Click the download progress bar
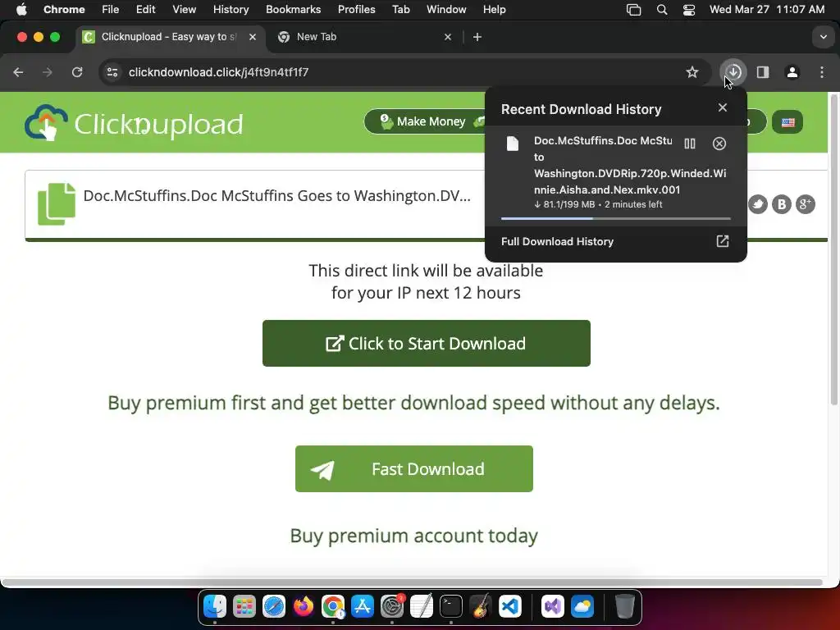840x630 pixels. point(615,218)
